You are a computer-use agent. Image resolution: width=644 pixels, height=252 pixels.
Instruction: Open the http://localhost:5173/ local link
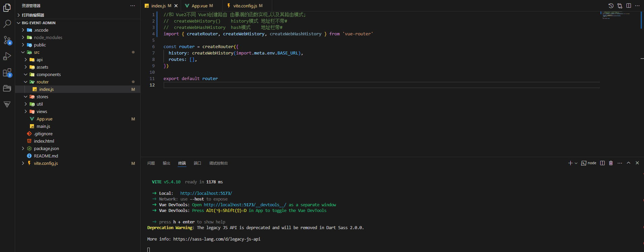206,193
